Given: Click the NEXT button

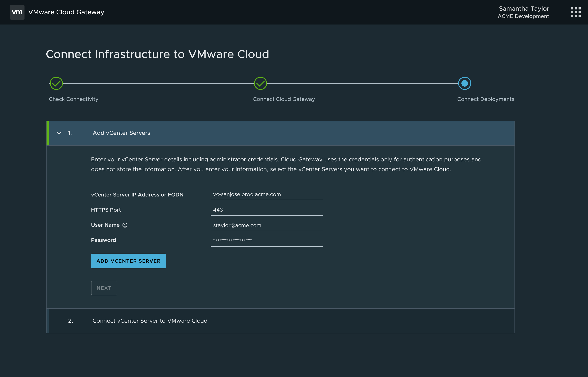Looking at the screenshot, I should 104,288.
